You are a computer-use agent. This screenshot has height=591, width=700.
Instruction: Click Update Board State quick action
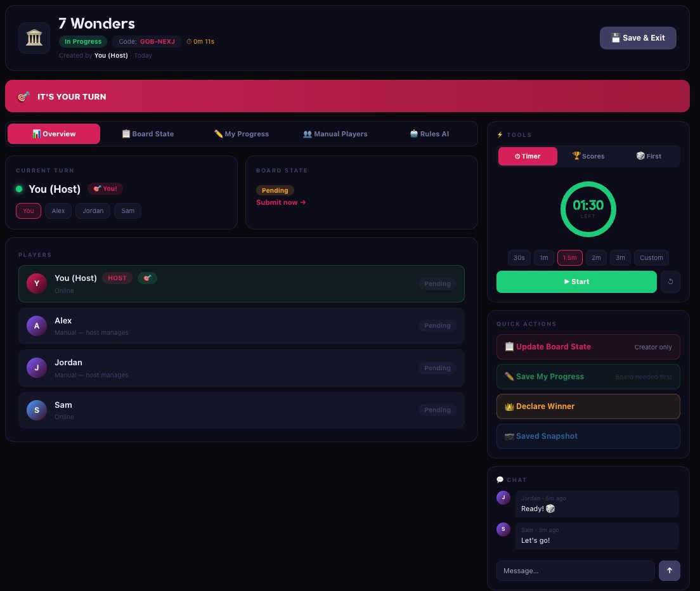588,347
